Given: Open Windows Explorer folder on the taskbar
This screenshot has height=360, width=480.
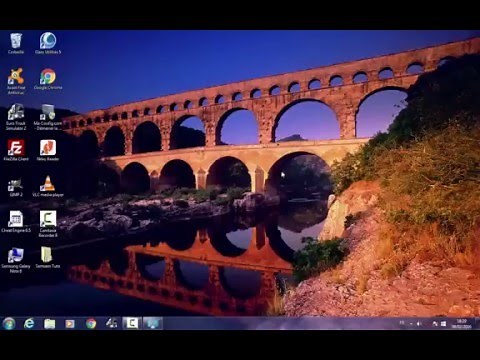Looking at the screenshot, I should (50, 324).
